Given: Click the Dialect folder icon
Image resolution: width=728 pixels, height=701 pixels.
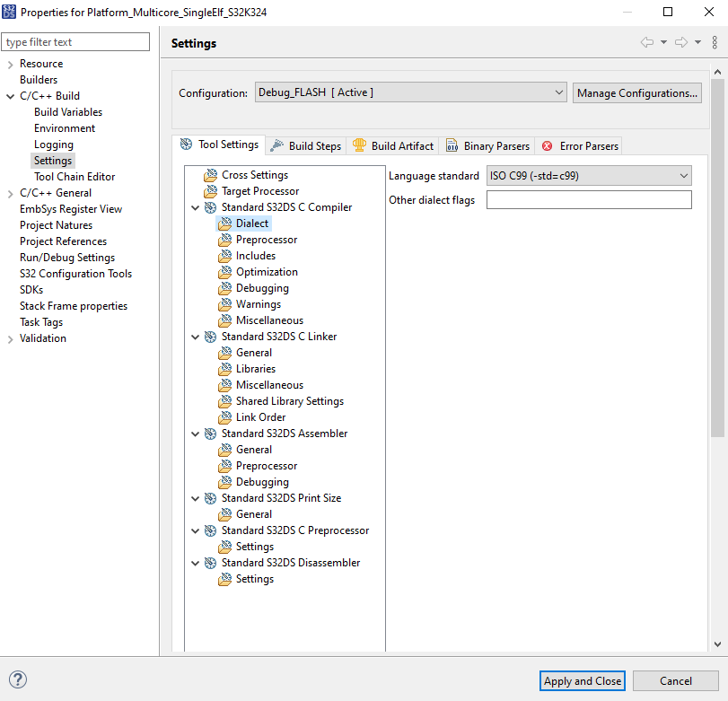Looking at the screenshot, I should pyautogui.click(x=224, y=223).
